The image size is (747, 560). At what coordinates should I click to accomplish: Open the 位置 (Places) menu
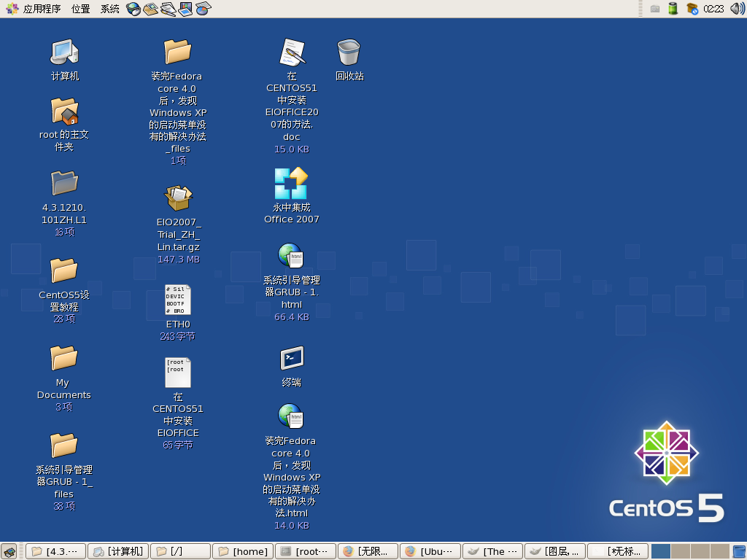80,9
